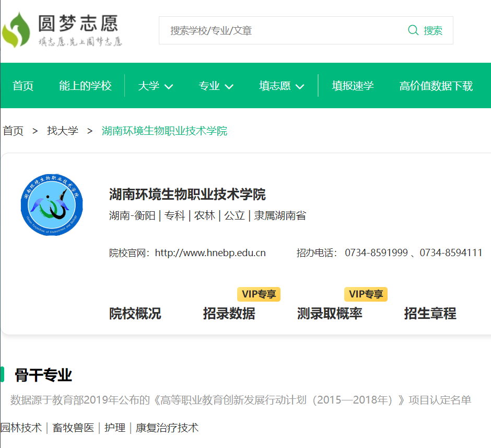Expand the 大学 dropdown menu
Viewport: 491px width, 448px height.
(x=155, y=86)
